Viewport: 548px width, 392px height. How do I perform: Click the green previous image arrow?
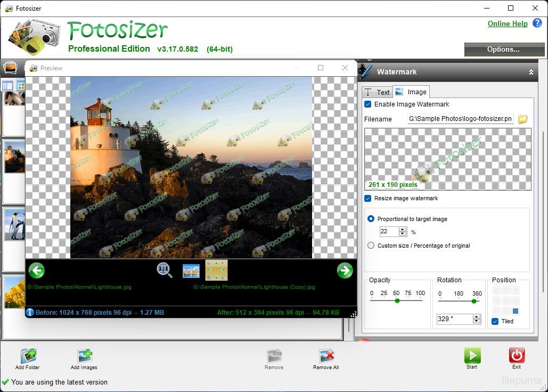coord(36,271)
